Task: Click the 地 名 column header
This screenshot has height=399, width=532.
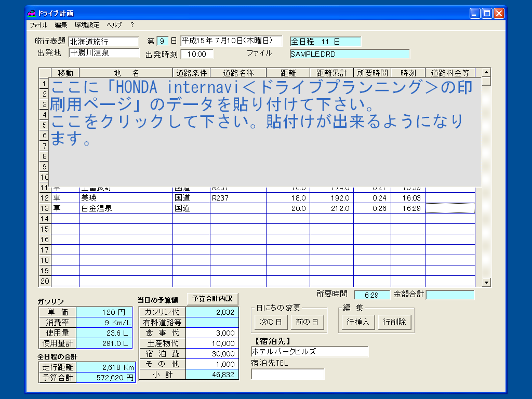Action: (x=126, y=73)
